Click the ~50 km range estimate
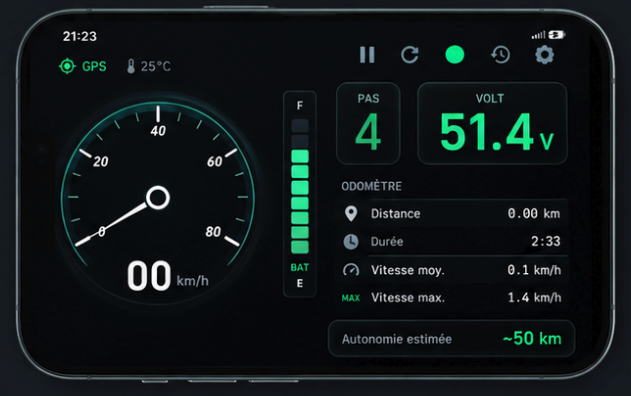631x396 pixels. click(x=532, y=338)
